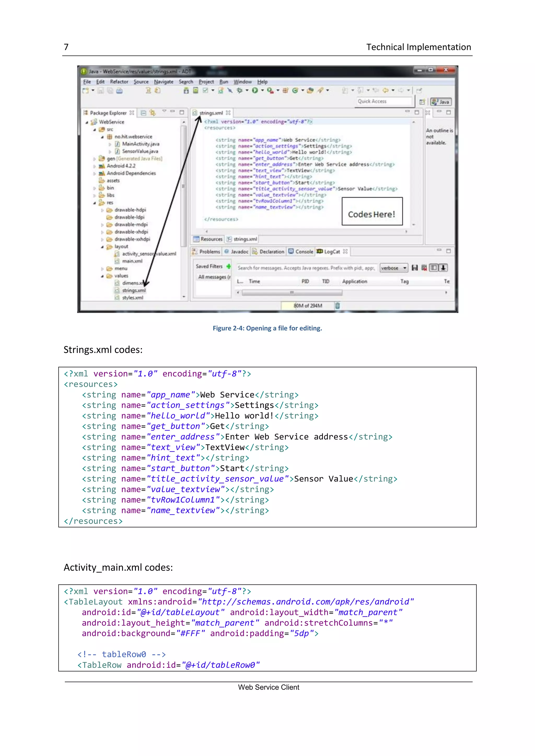Click the green Run icon
The image size is (535, 756).
tap(255, 91)
